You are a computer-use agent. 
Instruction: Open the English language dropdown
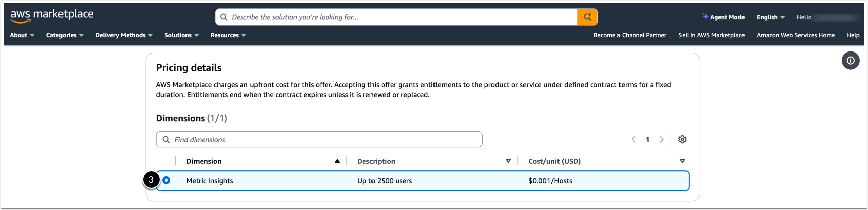(770, 17)
